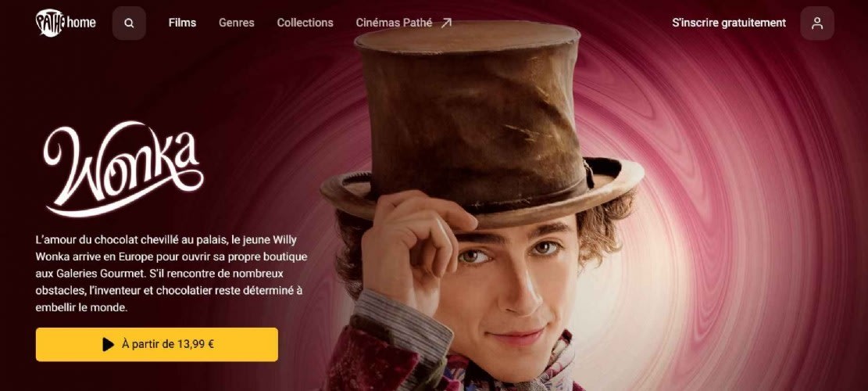This screenshot has width=868, height=391.
Task: Click the play triangle in the yellow button
Action: 108,345
